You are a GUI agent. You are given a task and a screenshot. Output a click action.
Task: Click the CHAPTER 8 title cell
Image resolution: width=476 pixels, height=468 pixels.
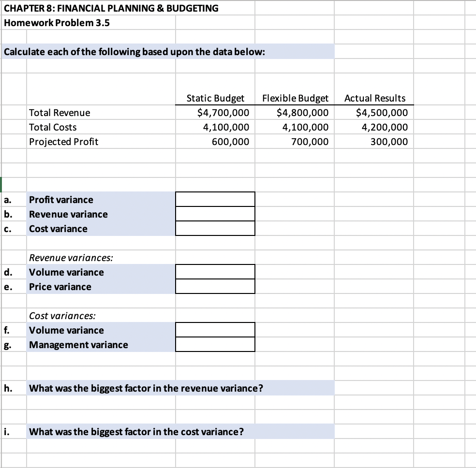(x=110, y=8)
